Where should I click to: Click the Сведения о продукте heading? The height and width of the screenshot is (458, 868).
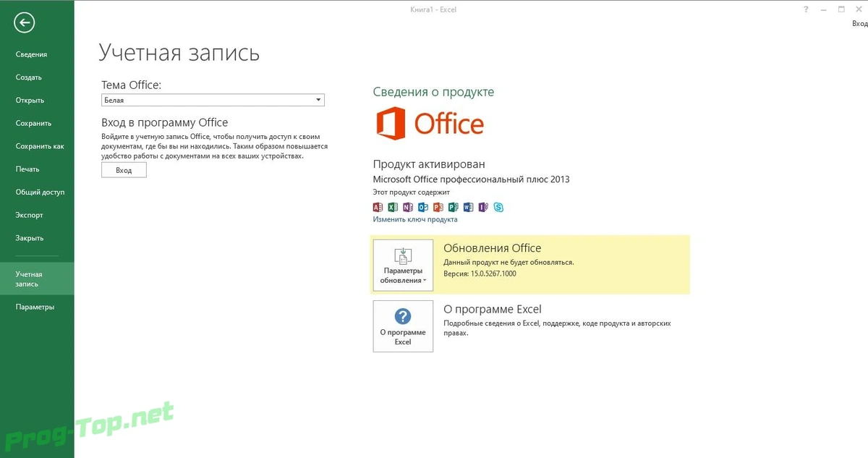point(433,92)
